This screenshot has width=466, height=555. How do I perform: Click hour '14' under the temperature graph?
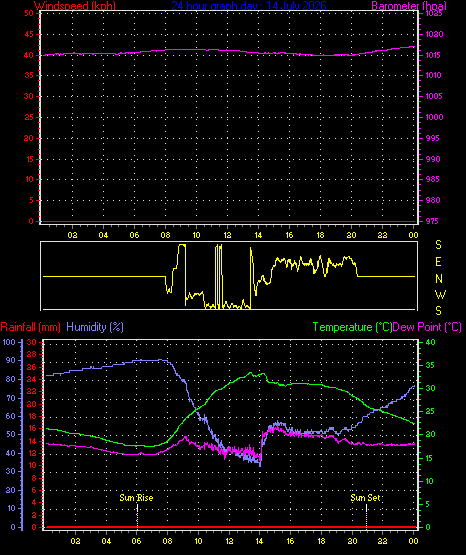[259, 541]
